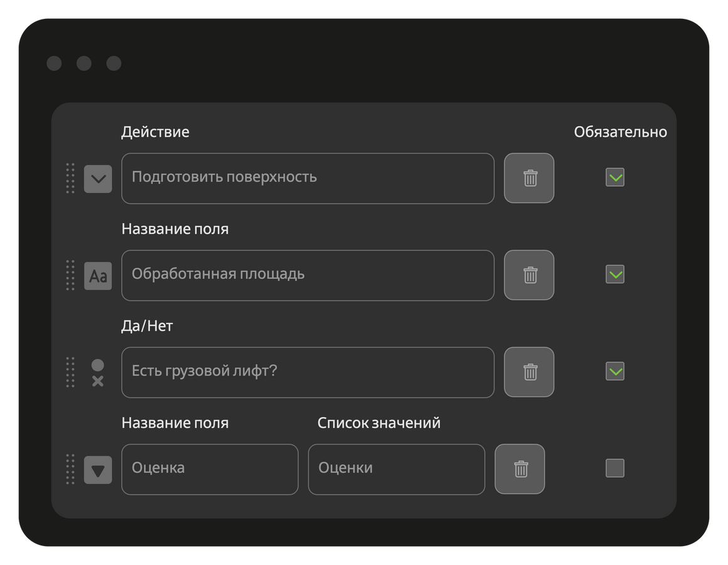Click drag handle beside the 'Оценка' row
This screenshot has width=728, height=565.
70,469
